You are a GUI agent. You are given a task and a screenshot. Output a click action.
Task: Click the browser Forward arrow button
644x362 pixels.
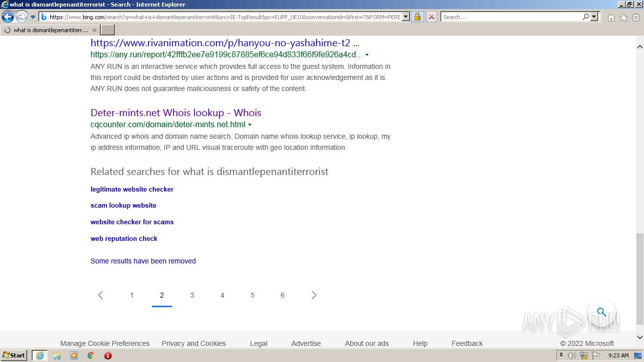[x=21, y=17]
